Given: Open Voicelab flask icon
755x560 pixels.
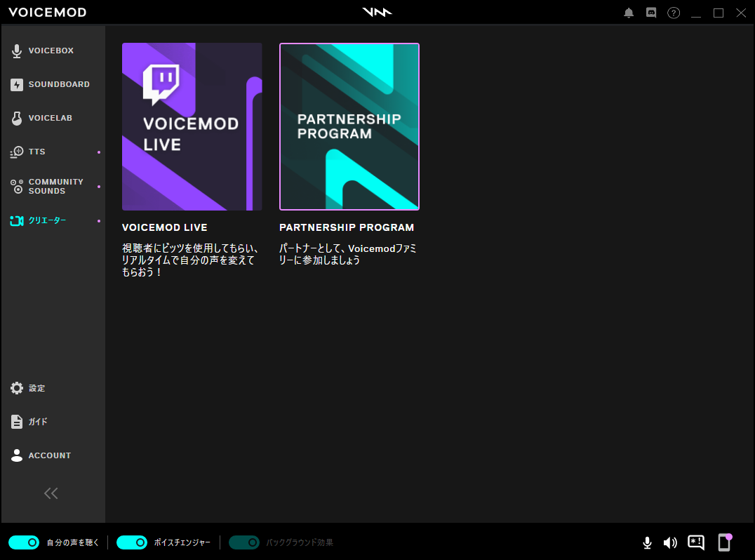Looking at the screenshot, I should (x=17, y=119).
